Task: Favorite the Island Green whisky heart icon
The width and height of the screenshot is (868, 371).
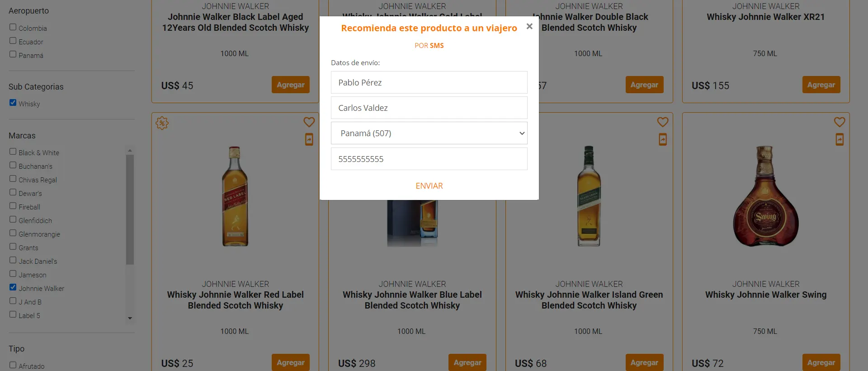Action: [663, 122]
